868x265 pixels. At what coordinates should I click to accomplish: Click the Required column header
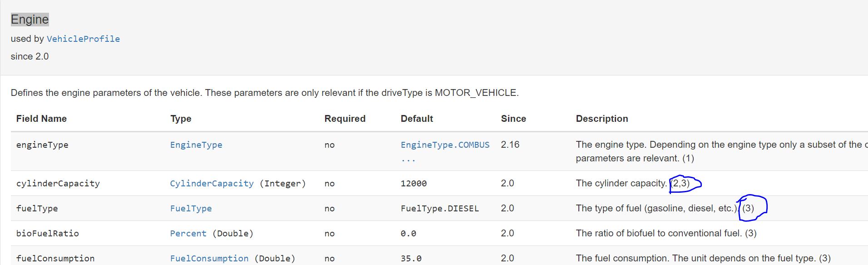(345, 119)
